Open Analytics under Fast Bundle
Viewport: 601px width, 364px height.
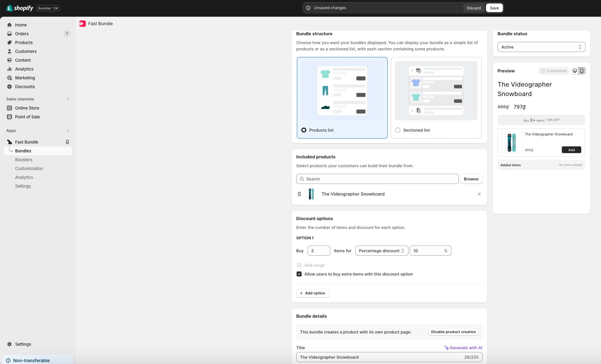(x=24, y=177)
